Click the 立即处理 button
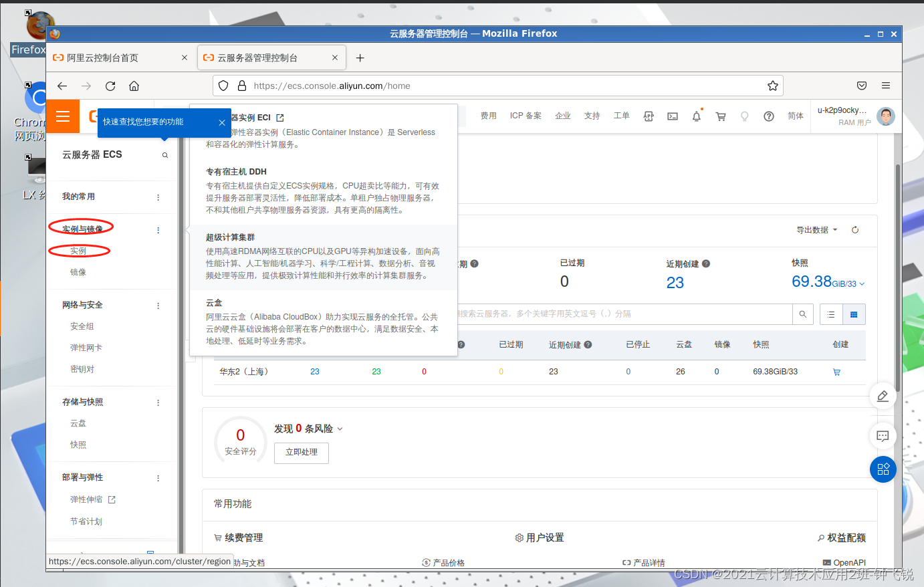 point(302,453)
